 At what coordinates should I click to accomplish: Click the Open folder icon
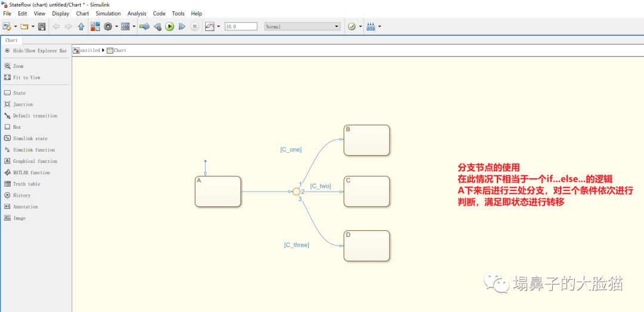(24, 27)
